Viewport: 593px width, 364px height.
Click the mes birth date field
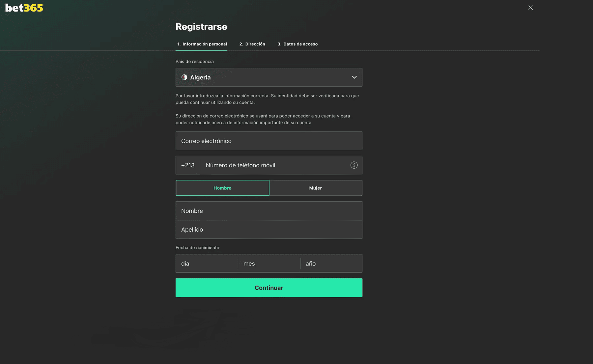[x=269, y=263]
